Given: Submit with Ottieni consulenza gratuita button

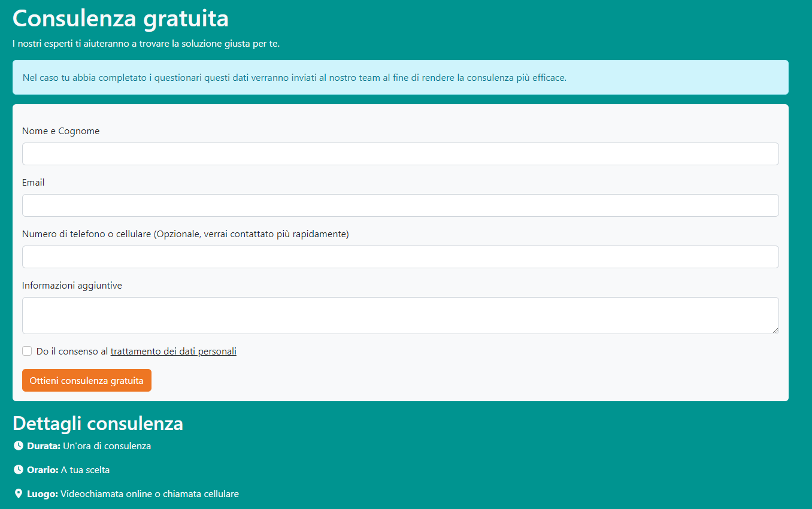Looking at the screenshot, I should (87, 380).
